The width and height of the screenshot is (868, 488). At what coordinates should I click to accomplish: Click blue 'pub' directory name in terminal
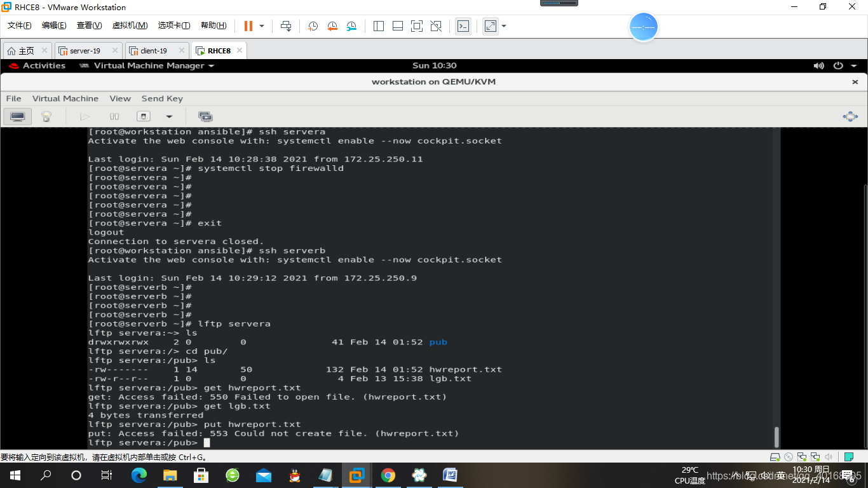click(438, 342)
